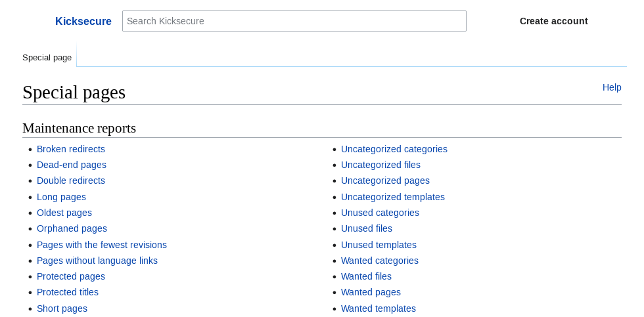Open the Wanted pages report
Screen dimensions: 644x317
click(x=371, y=292)
